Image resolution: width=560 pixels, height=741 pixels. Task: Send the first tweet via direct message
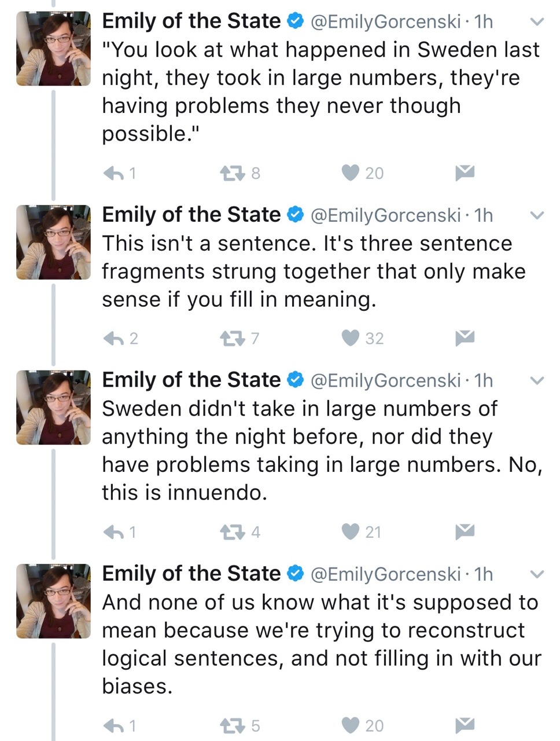(x=464, y=173)
